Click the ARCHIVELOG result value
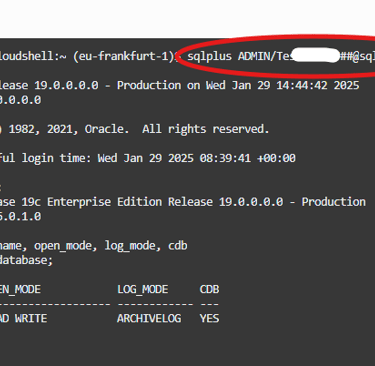The image size is (375, 366). pos(149,318)
